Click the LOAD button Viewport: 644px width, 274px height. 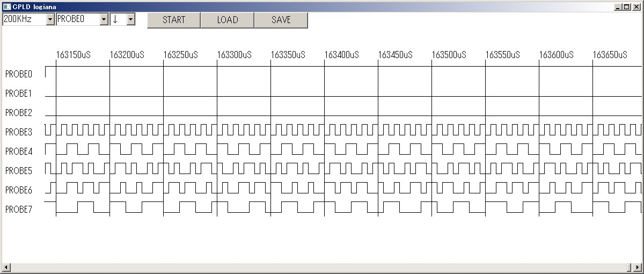click(x=228, y=20)
